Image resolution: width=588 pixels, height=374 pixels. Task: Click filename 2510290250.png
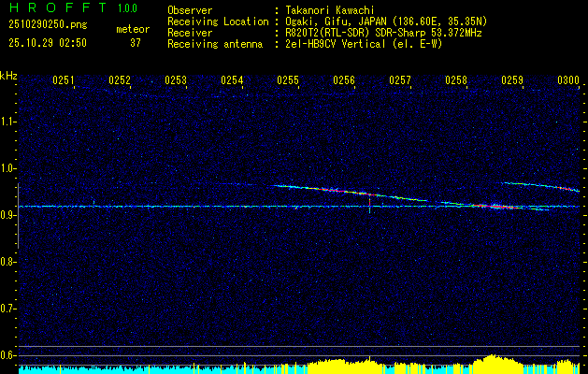(48, 24)
